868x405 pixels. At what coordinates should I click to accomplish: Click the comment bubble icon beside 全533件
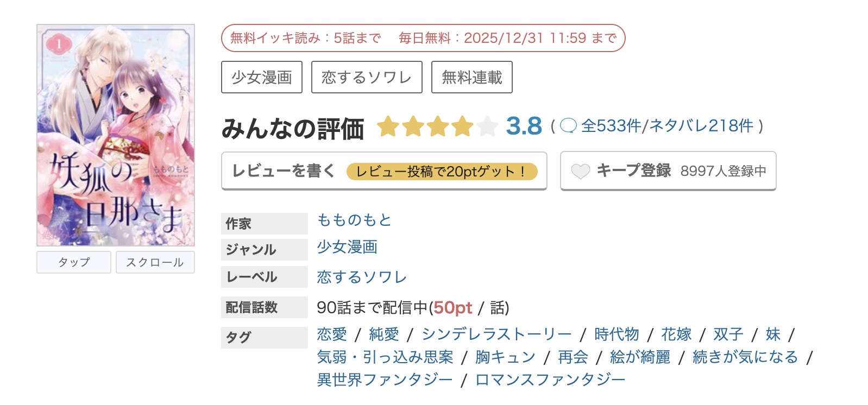pos(568,126)
